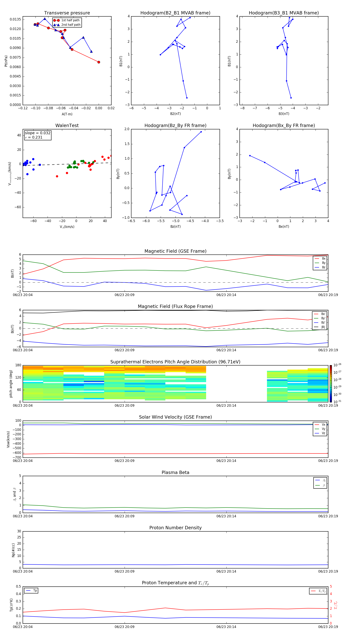Click the 'Hodogram(Bx_By FR frame)' title
This screenshot has width=351, height=644.
[x=284, y=125]
